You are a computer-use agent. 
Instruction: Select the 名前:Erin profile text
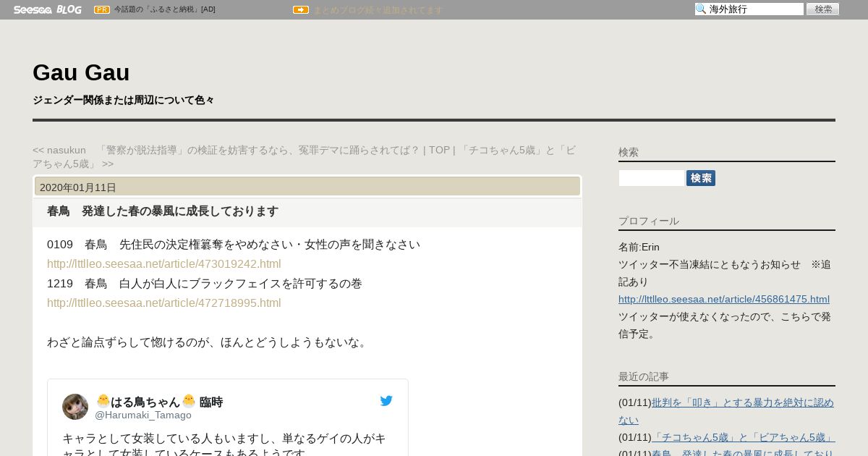[x=639, y=247]
